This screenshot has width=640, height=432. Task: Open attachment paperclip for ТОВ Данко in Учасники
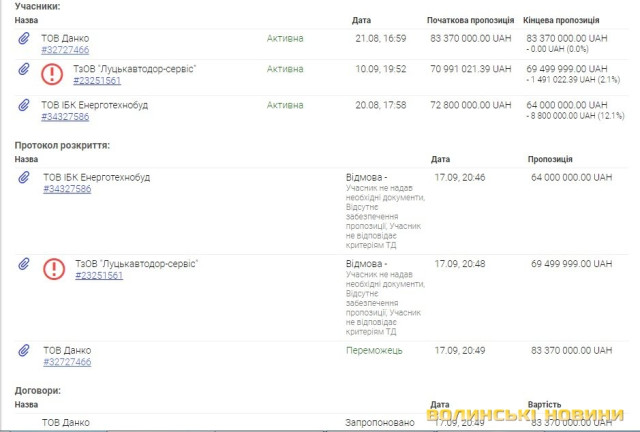[24, 39]
